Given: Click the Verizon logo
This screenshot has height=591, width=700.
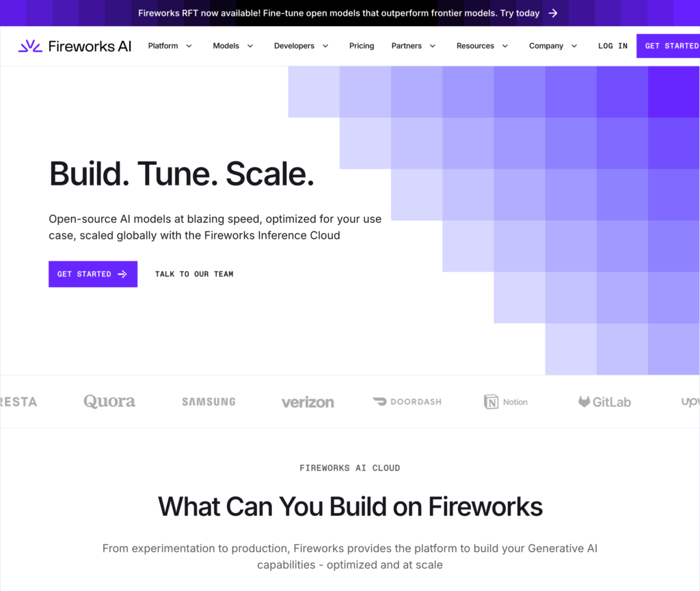Looking at the screenshot, I should click(x=308, y=402).
